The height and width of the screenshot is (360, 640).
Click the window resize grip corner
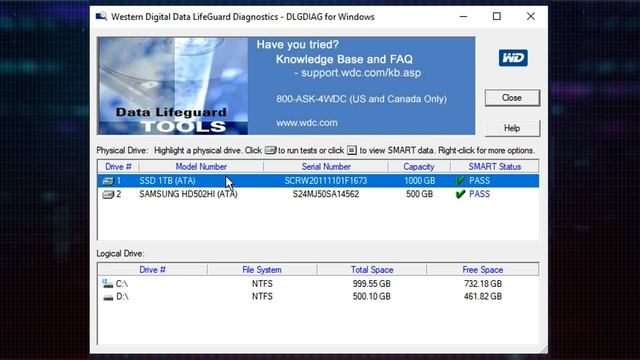(543, 349)
